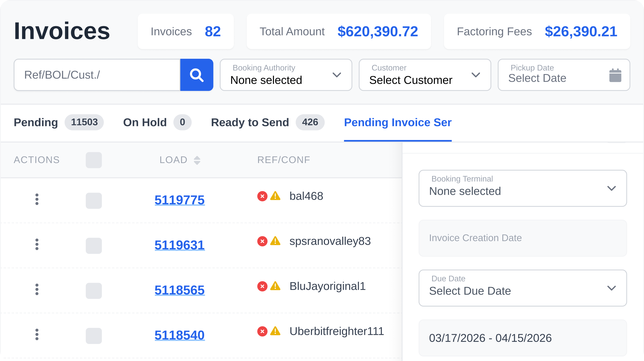Image resolution: width=644 pixels, height=361 pixels.
Task: Click red error icon beside bal468
Action: tap(262, 196)
